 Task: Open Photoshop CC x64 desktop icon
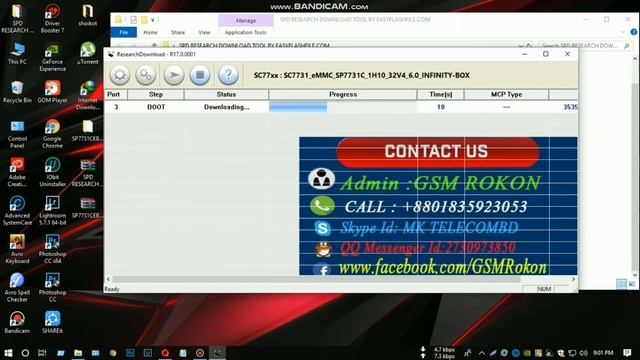point(52,249)
